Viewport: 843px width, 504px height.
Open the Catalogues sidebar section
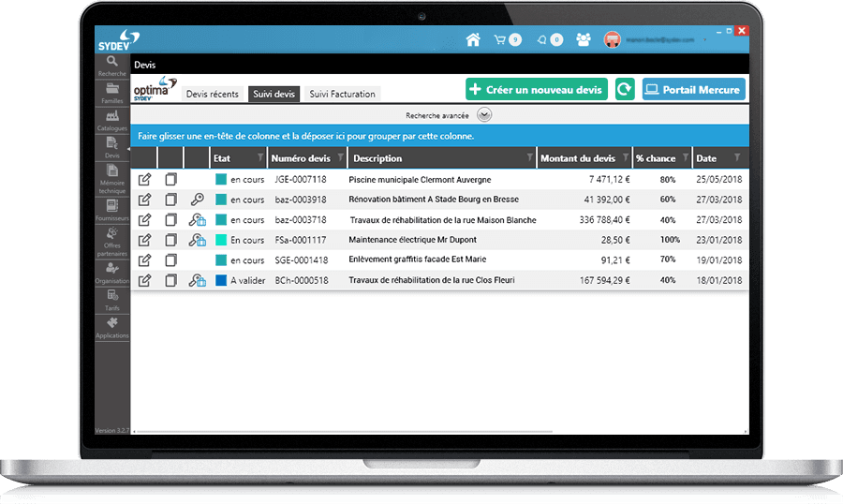click(111, 121)
